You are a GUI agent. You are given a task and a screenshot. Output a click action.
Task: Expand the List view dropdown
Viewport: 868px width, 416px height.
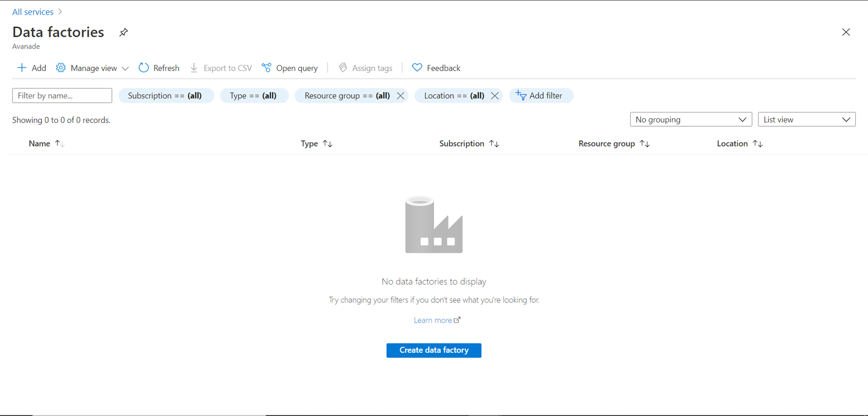click(x=807, y=119)
